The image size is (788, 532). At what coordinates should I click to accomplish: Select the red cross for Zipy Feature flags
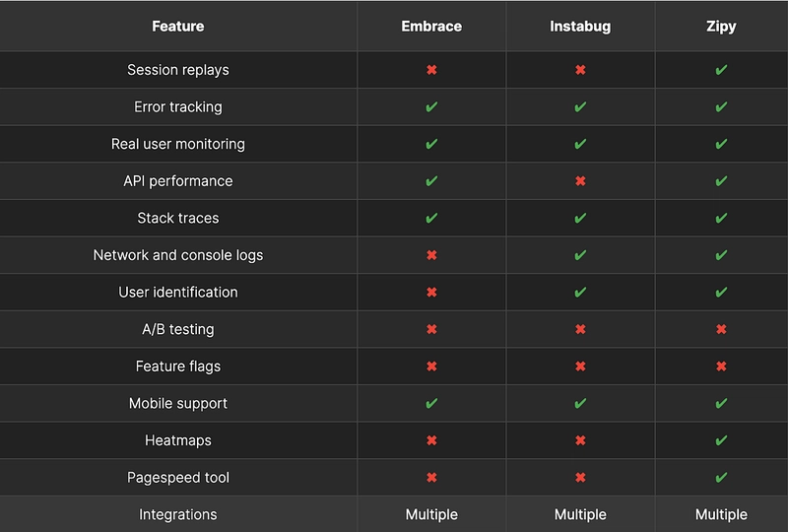[721, 366]
